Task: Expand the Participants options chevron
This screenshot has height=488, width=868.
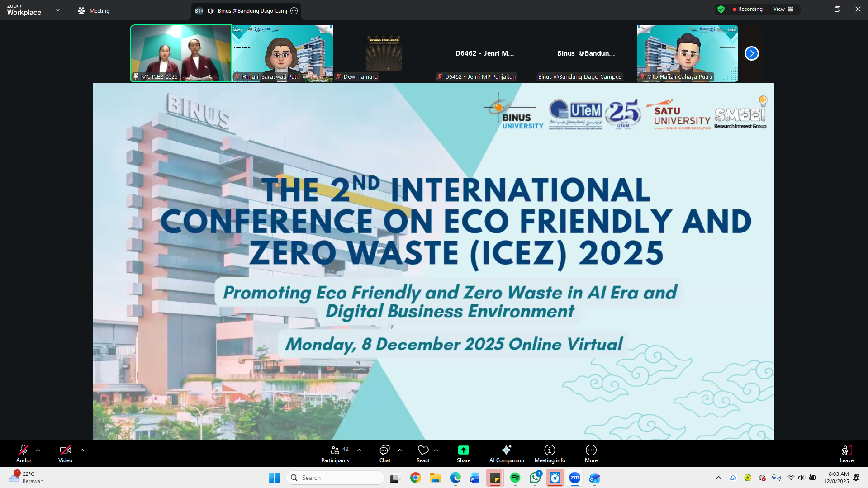Action: pos(359,450)
